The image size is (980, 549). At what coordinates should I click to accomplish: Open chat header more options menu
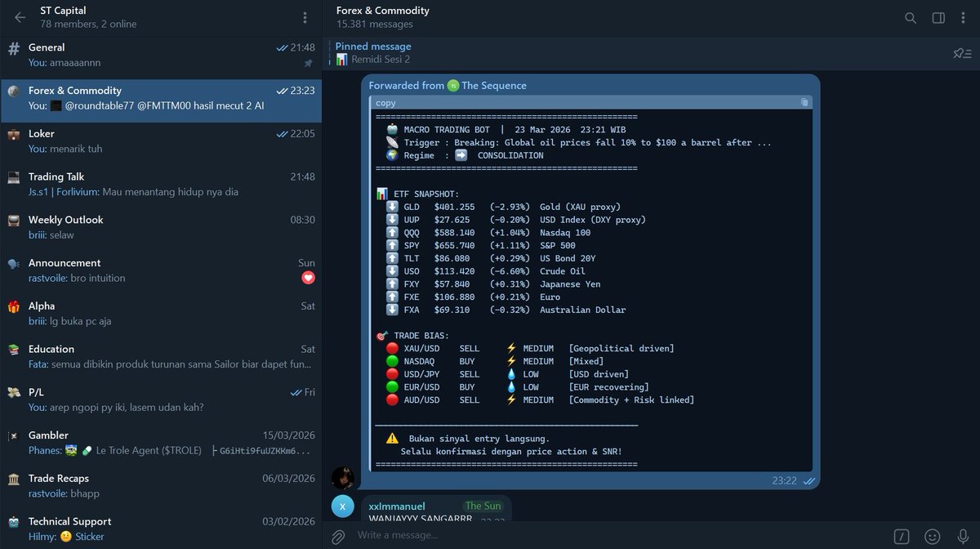point(964,17)
